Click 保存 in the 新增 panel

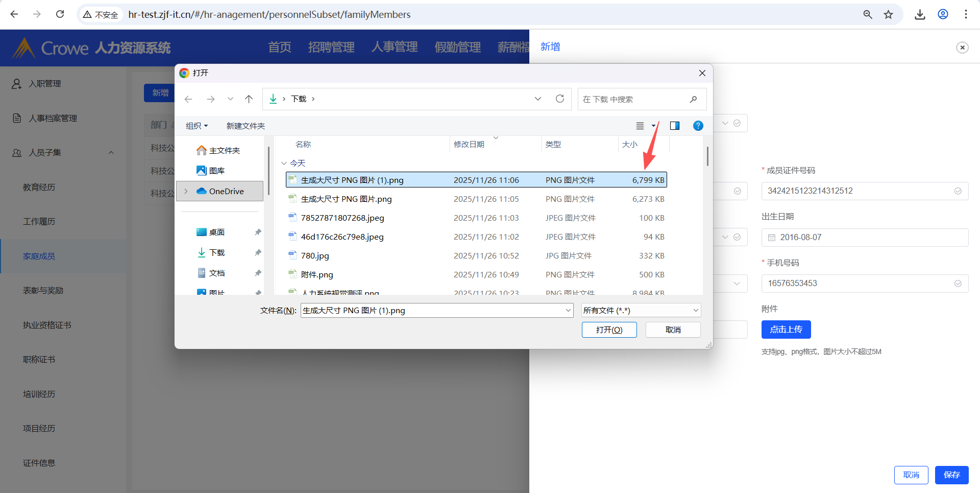click(952, 475)
